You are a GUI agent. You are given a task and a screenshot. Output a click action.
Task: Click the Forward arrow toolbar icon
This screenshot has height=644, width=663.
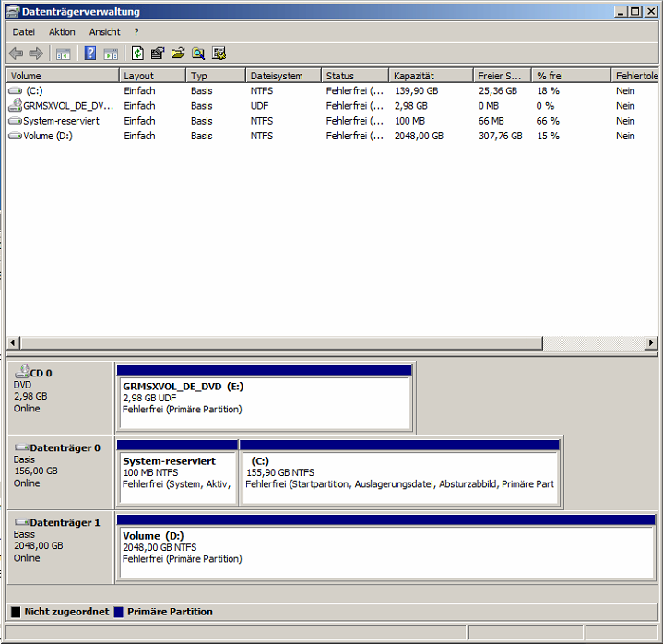[36, 54]
